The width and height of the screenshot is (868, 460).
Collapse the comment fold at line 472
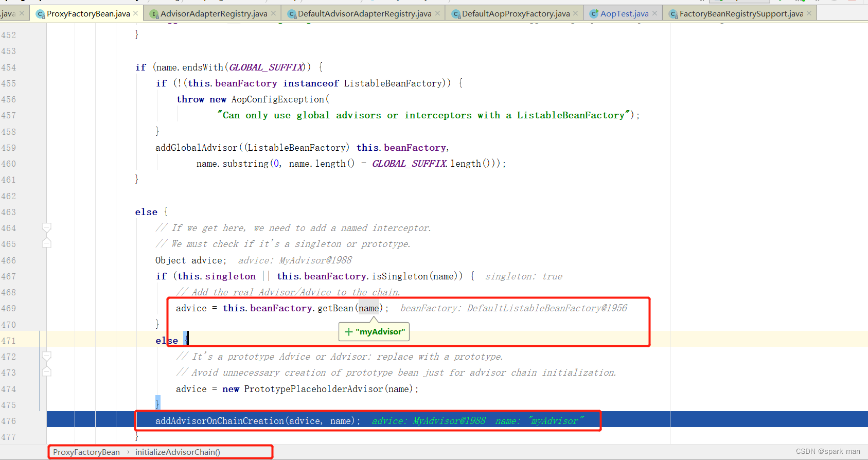(47, 356)
